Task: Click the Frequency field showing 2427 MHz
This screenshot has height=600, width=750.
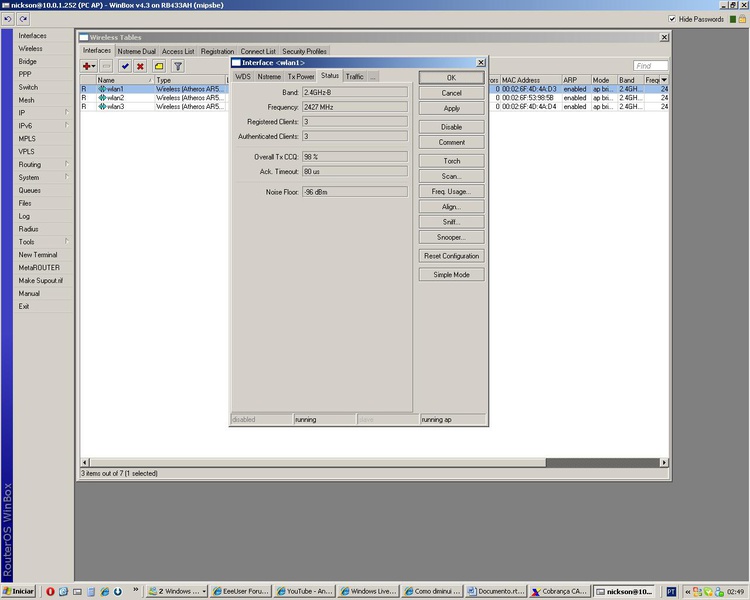Action: pyautogui.click(x=355, y=107)
